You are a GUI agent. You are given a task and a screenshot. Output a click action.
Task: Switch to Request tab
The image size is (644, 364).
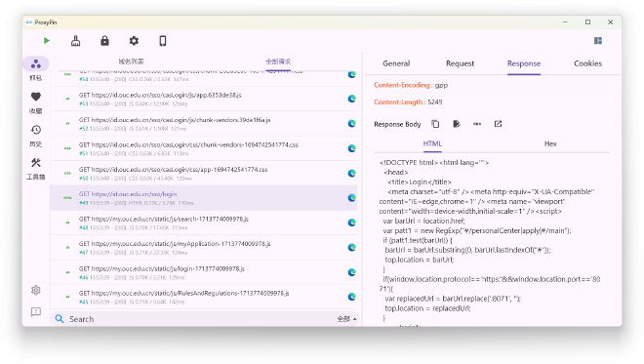(x=460, y=63)
